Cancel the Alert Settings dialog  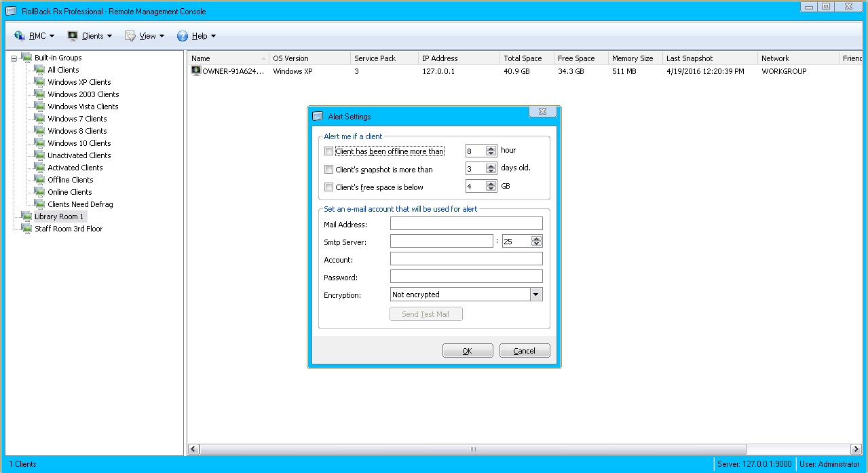coord(525,351)
